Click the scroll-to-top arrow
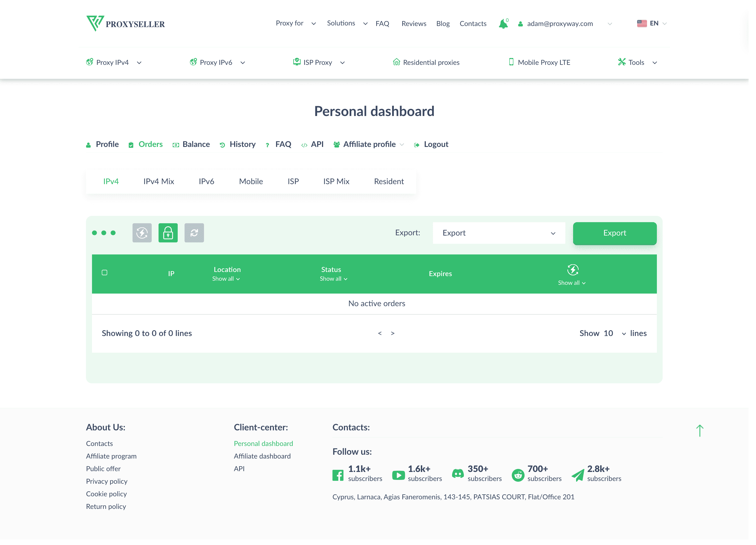This screenshot has width=756, height=545. (x=700, y=431)
